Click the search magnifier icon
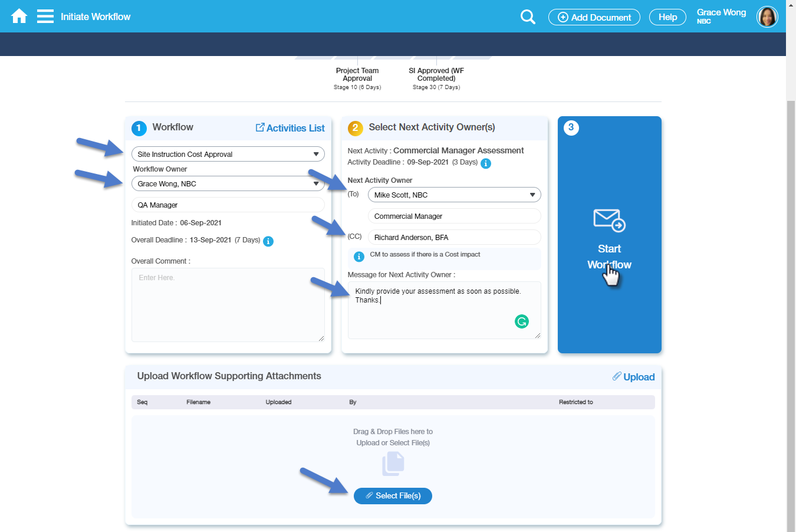 point(528,17)
